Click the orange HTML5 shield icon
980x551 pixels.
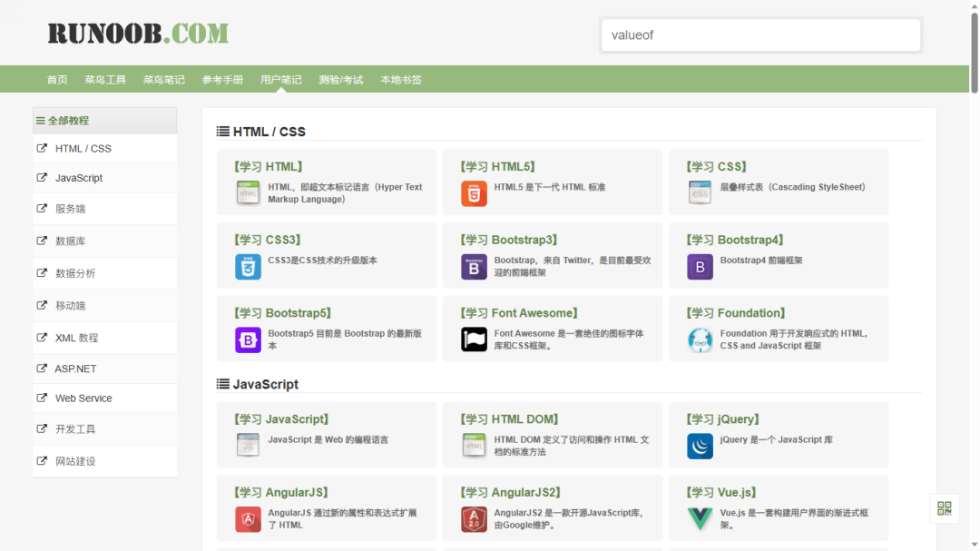(474, 193)
